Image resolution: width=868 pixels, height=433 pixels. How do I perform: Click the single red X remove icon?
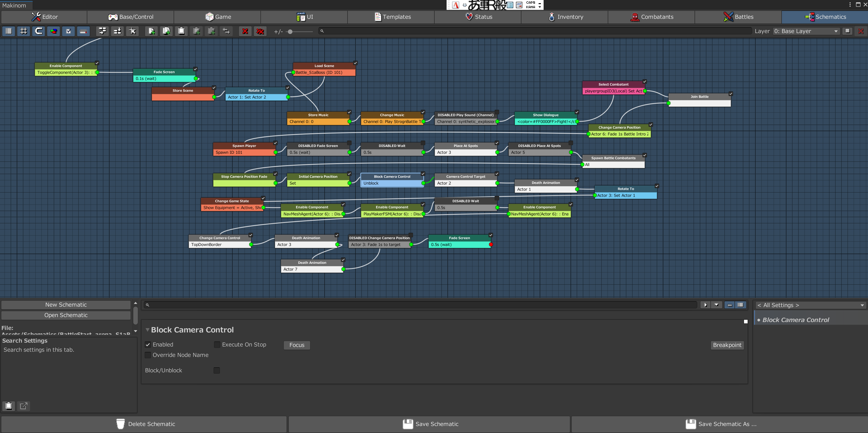(x=245, y=31)
